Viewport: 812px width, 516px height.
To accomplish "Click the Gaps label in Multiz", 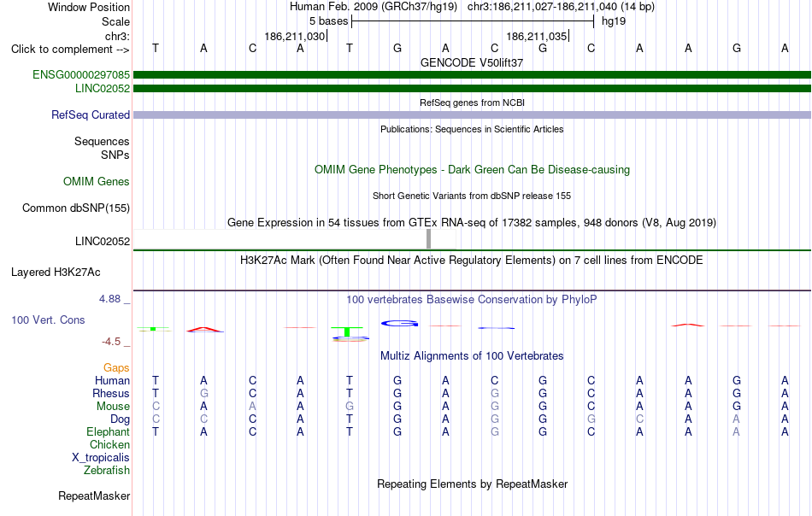I will click(116, 368).
